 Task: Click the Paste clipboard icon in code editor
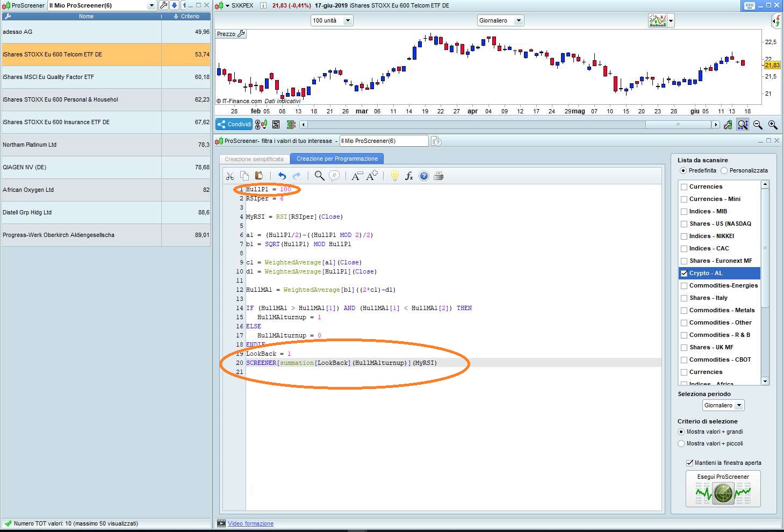pos(258,176)
